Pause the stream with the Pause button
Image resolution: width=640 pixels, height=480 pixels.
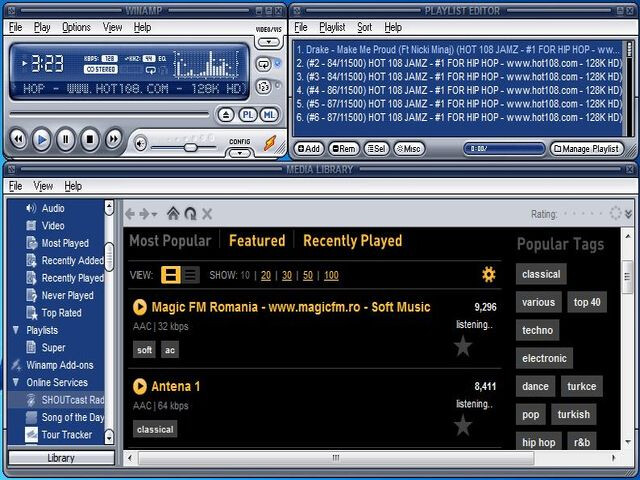click(x=66, y=140)
